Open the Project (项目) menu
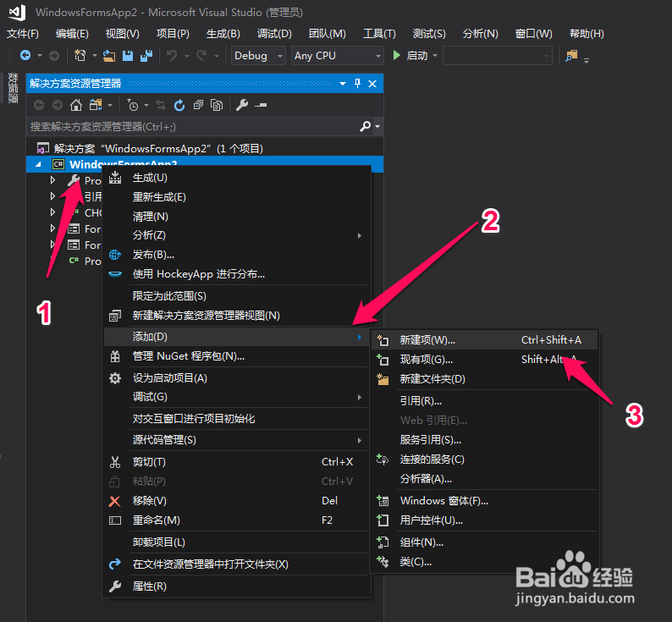Viewport: 672px width, 622px height. click(174, 34)
